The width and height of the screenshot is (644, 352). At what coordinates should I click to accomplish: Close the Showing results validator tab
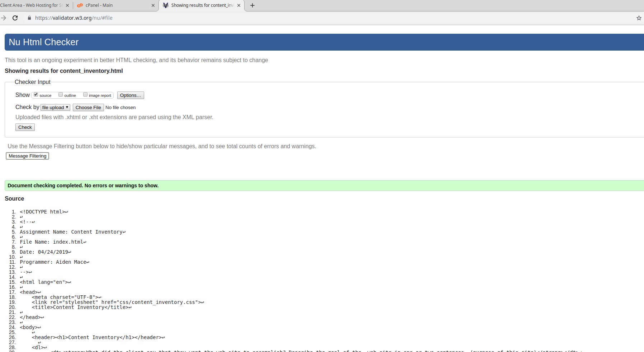(239, 5)
